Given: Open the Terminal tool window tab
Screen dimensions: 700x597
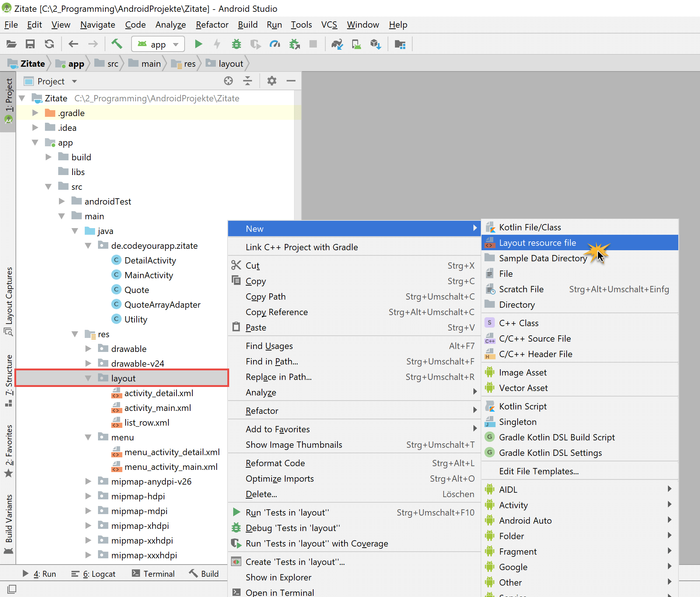Looking at the screenshot, I should tap(153, 574).
